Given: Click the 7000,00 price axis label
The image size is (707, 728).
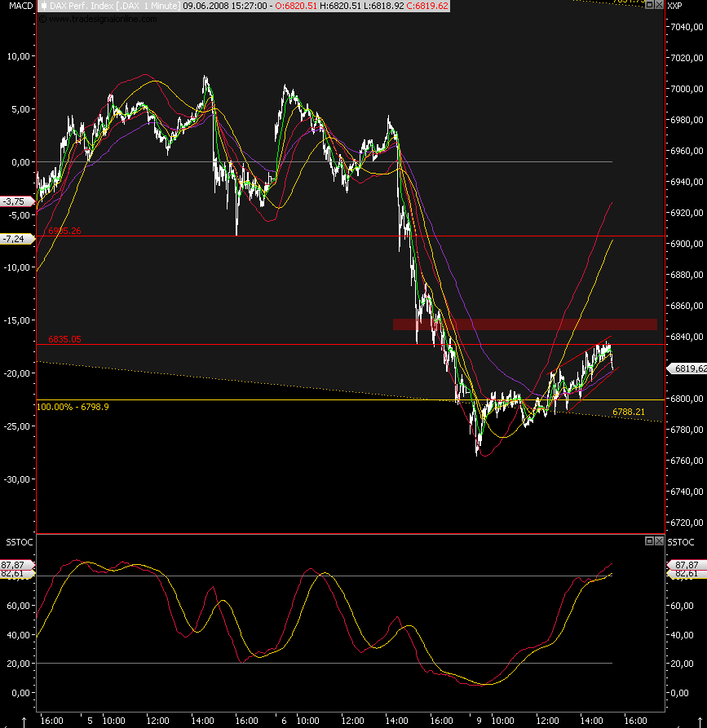Looking at the screenshot, I should 687,89.
